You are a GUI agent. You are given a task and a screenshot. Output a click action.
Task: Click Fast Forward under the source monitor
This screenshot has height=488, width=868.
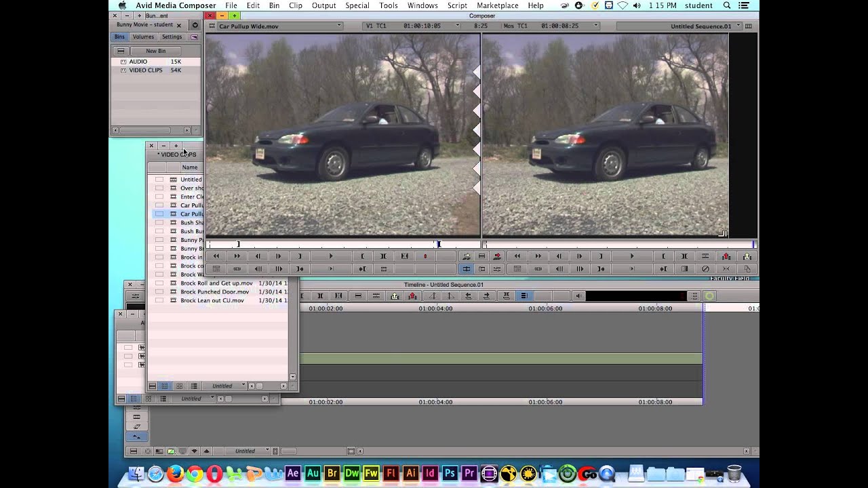click(237, 256)
